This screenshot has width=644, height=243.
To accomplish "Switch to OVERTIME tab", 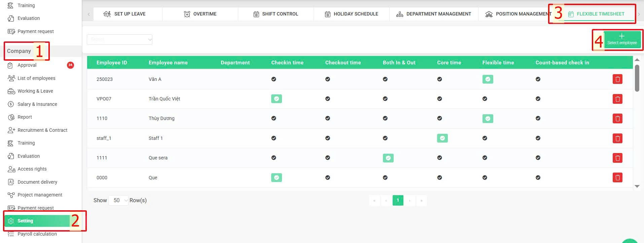I will (x=200, y=14).
